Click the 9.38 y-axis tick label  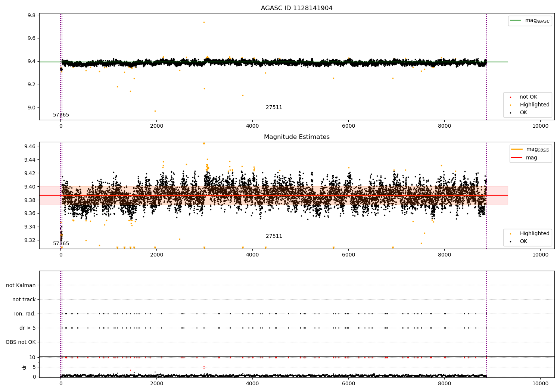[30, 200]
